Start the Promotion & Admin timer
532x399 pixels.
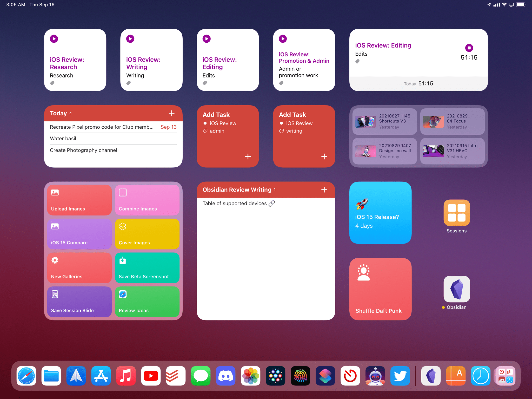[x=283, y=39]
